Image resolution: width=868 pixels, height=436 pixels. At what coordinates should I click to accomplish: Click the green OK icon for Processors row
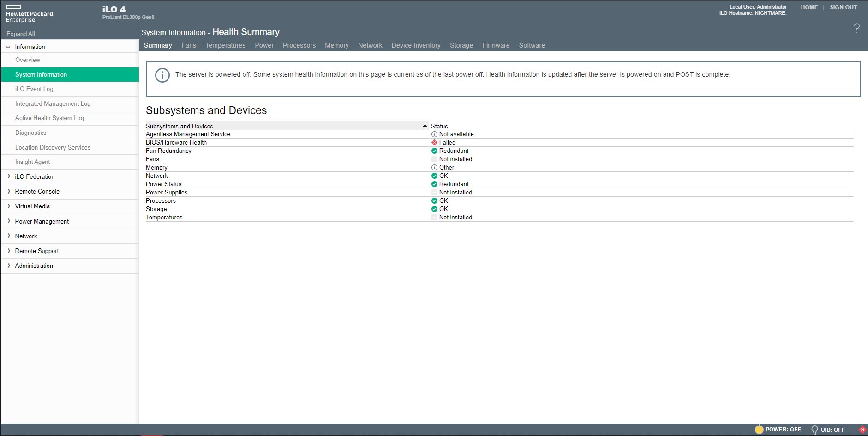(434, 201)
